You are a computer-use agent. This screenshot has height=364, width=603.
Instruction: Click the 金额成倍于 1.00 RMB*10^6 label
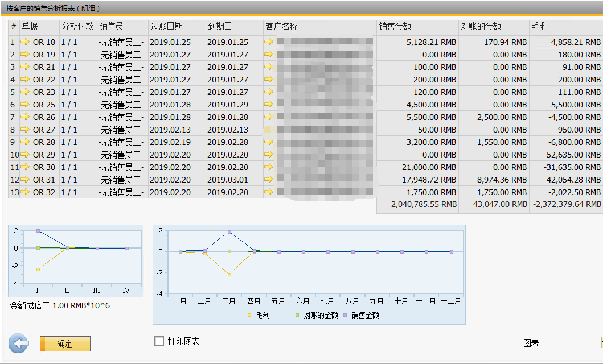pos(60,305)
